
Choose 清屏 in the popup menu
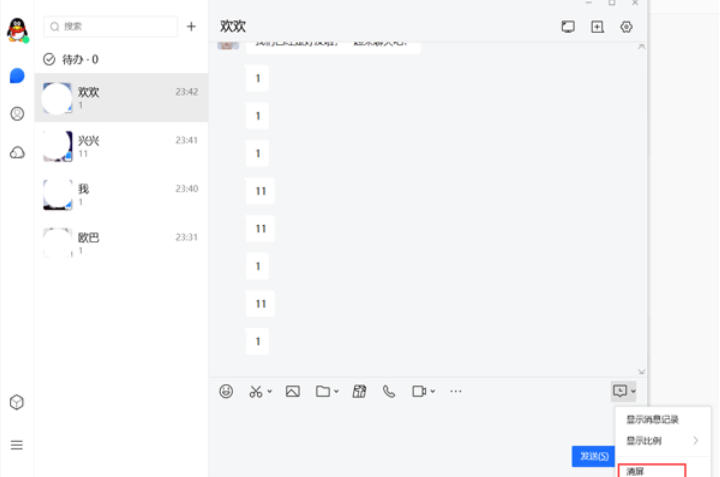(x=636, y=470)
